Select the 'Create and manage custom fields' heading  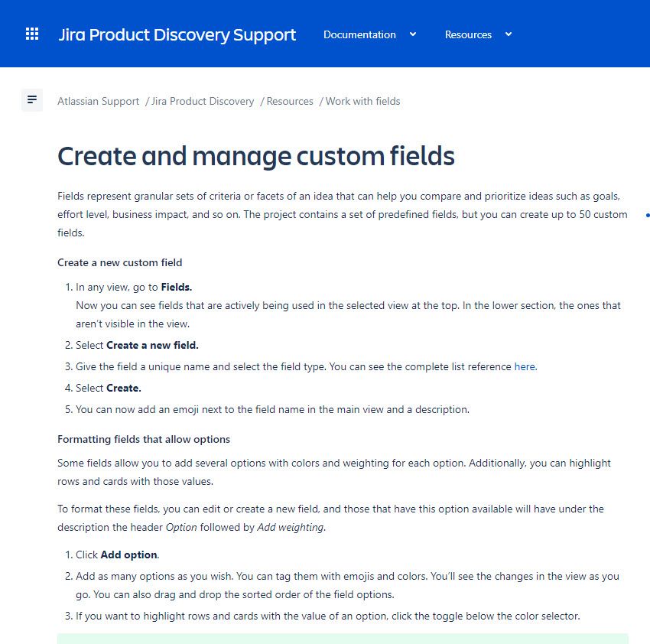click(x=255, y=156)
